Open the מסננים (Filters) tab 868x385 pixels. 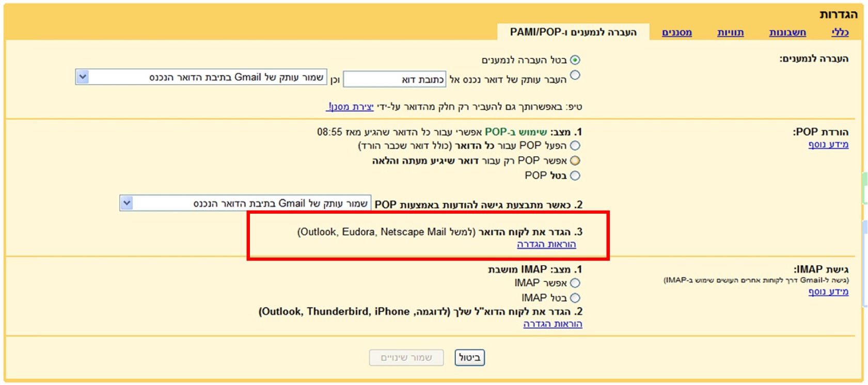pyautogui.click(x=677, y=33)
